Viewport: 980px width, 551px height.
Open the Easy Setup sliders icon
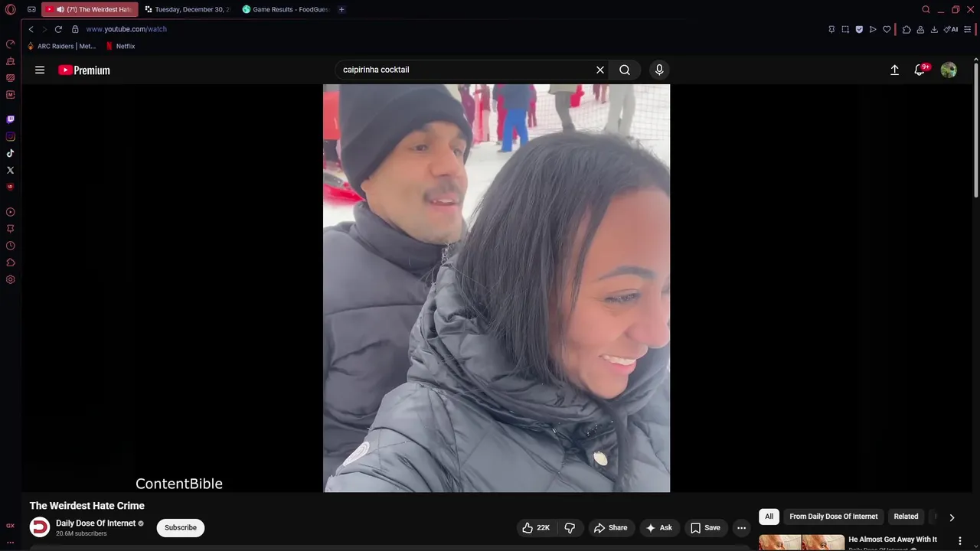tap(968, 29)
